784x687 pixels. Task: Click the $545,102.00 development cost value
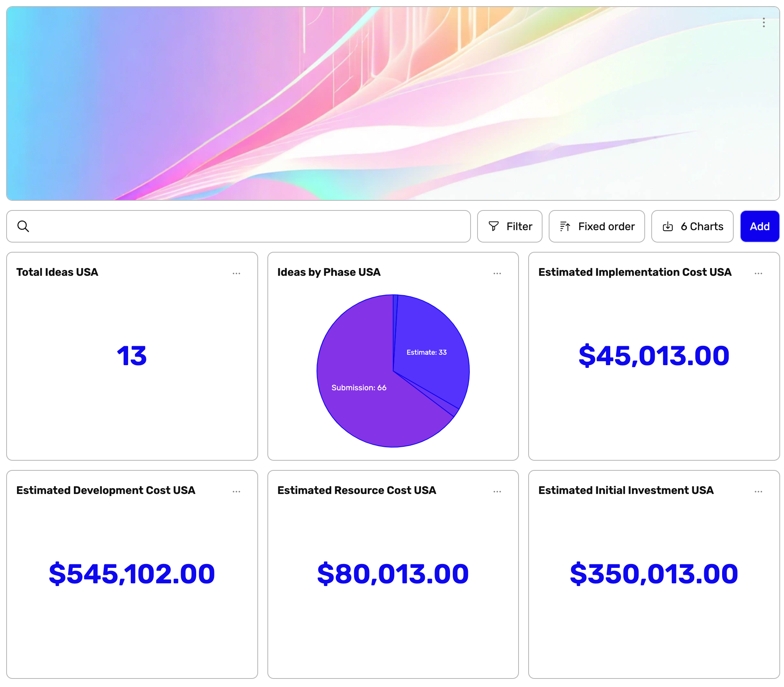(132, 574)
